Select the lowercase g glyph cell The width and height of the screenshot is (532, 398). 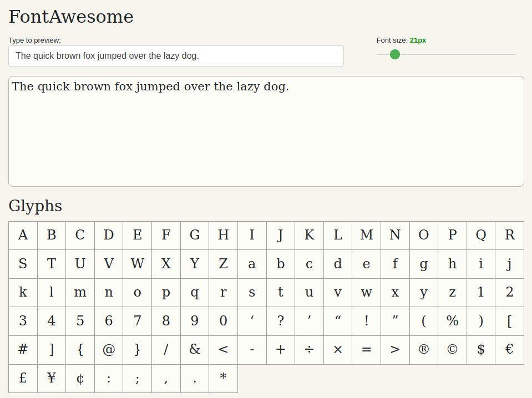pyautogui.click(x=424, y=264)
